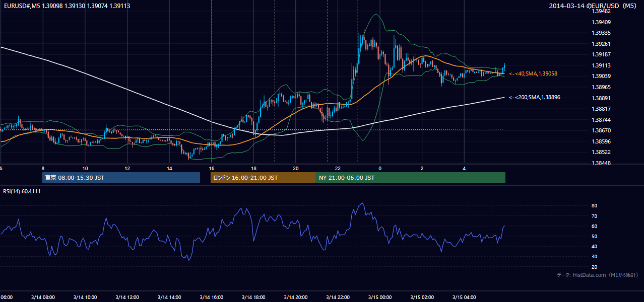Click the bottom time label 3/14 12:00

point(127,297)
